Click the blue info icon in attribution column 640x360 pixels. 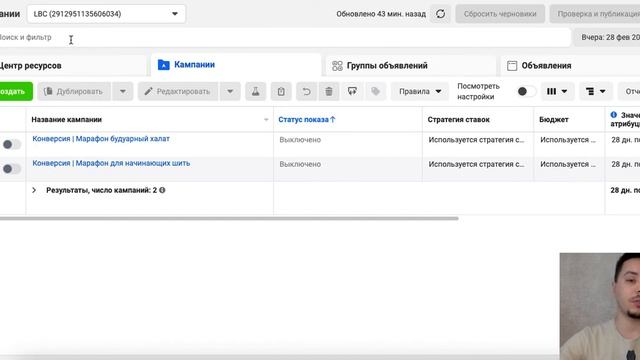coord(613,115)
